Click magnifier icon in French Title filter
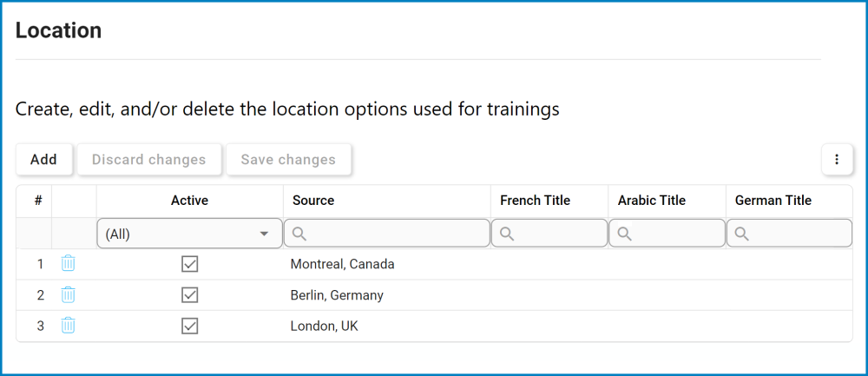 click(507, 234)
